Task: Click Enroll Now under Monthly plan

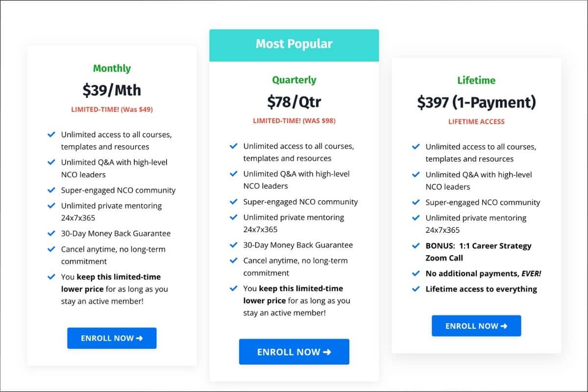Action: coord(112,338)
